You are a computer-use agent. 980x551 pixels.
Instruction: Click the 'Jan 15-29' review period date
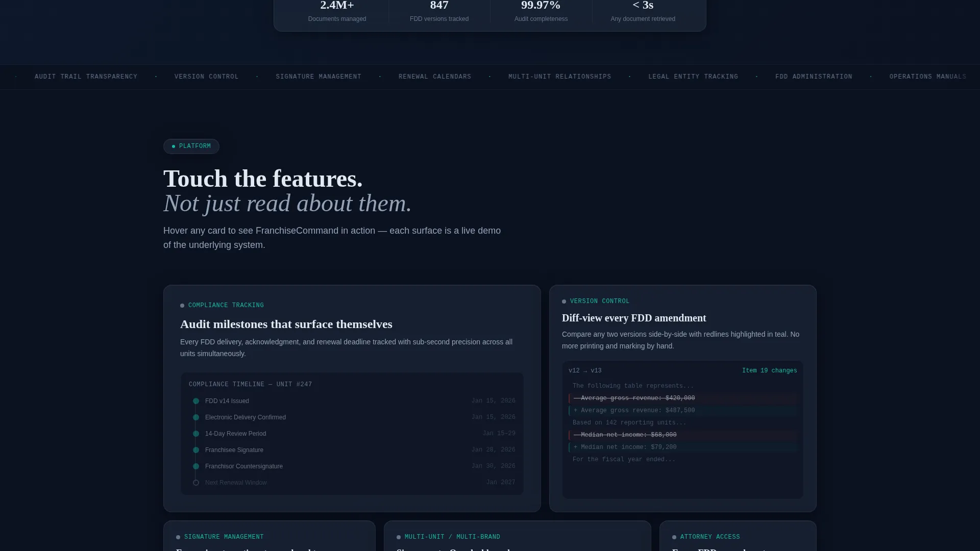(x=499, y=434)
